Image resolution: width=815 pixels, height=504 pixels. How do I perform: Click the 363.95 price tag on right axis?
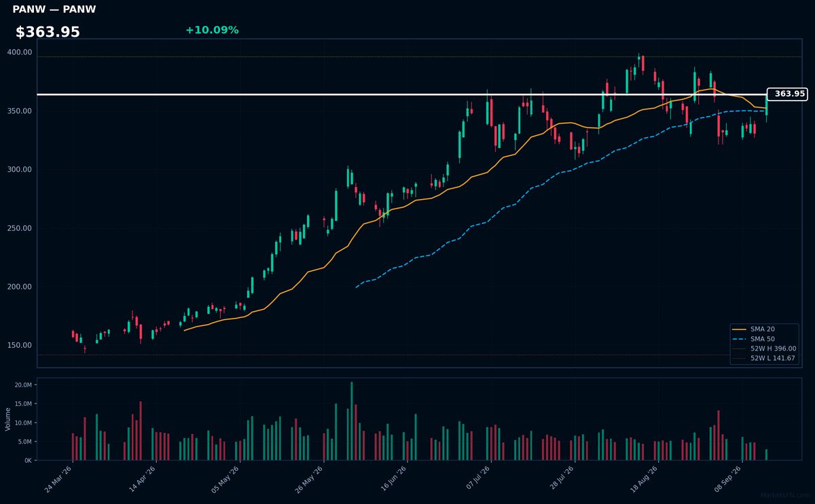click(787, 94)
